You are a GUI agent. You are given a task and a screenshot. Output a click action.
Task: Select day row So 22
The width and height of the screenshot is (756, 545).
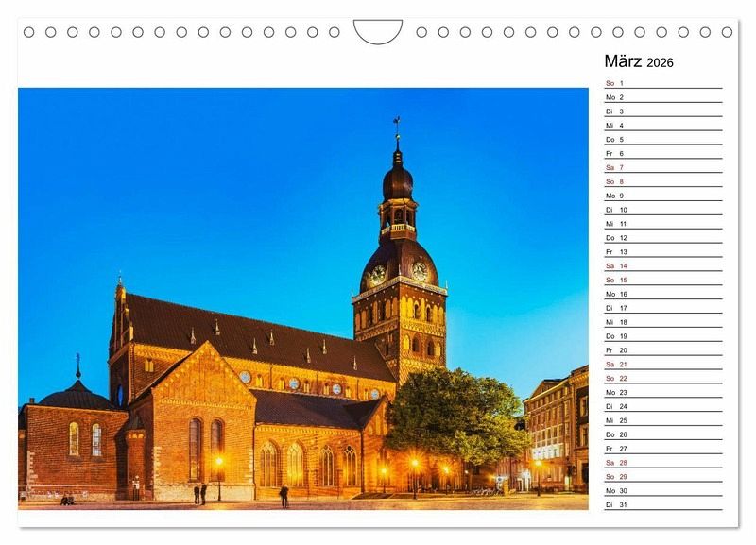663,378
